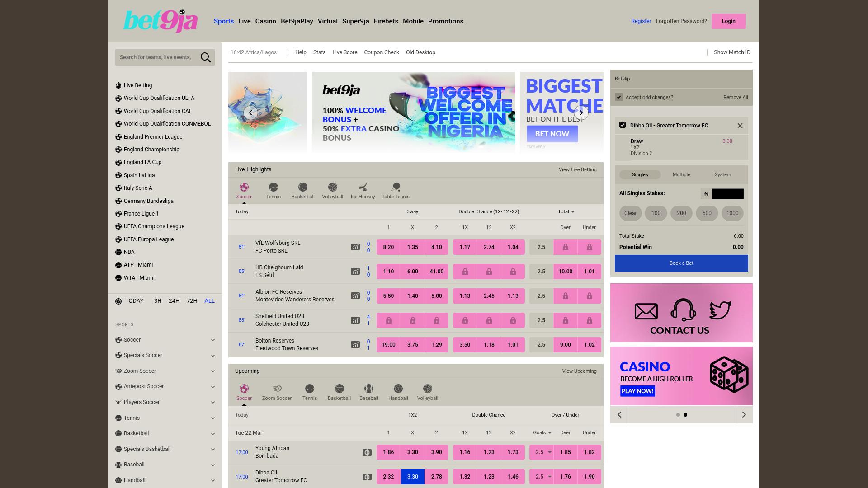Image resolution: width=868 pixels, height=488 pixels.
Task: Open Total market dropdown in Live Highlights
Action: click(566, 211)
